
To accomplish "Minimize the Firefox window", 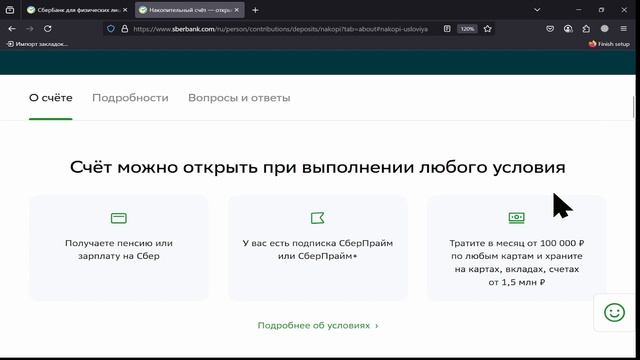I will (x=578, y=10).
